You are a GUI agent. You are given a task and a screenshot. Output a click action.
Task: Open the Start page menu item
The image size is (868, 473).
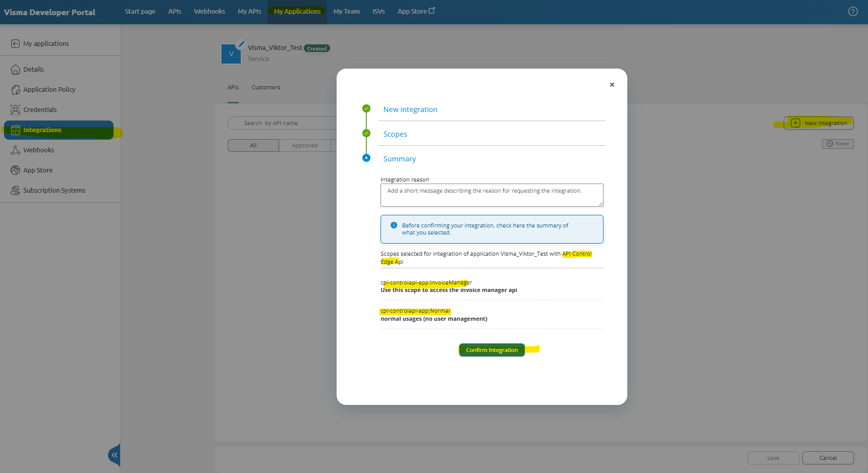pyautogui.click(x=140, y=12)
